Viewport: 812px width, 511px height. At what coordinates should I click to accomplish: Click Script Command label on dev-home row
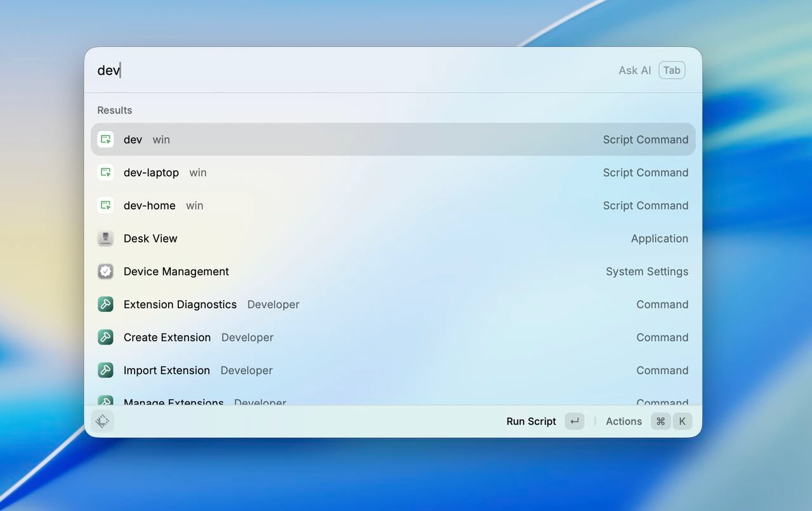coord(645,205)
